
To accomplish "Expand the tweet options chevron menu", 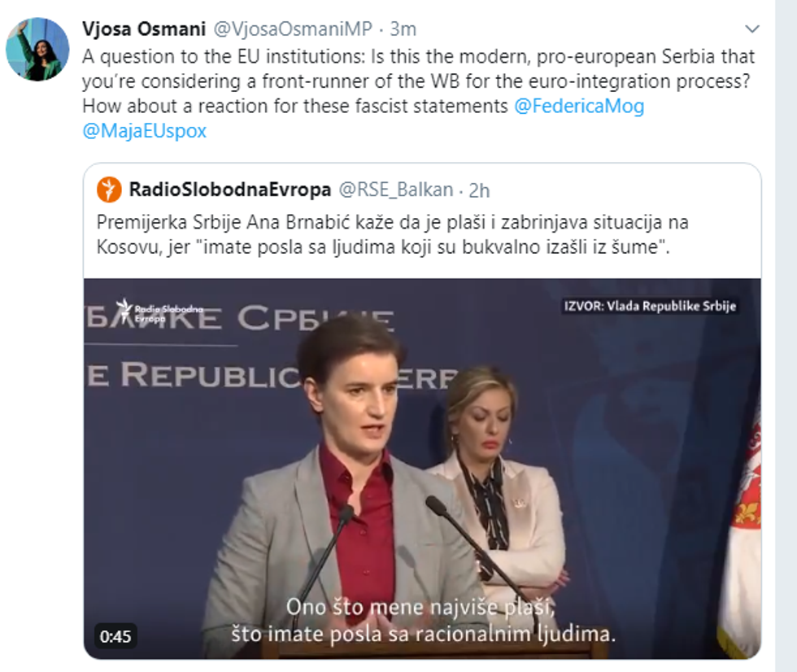I will coord(752,30).
